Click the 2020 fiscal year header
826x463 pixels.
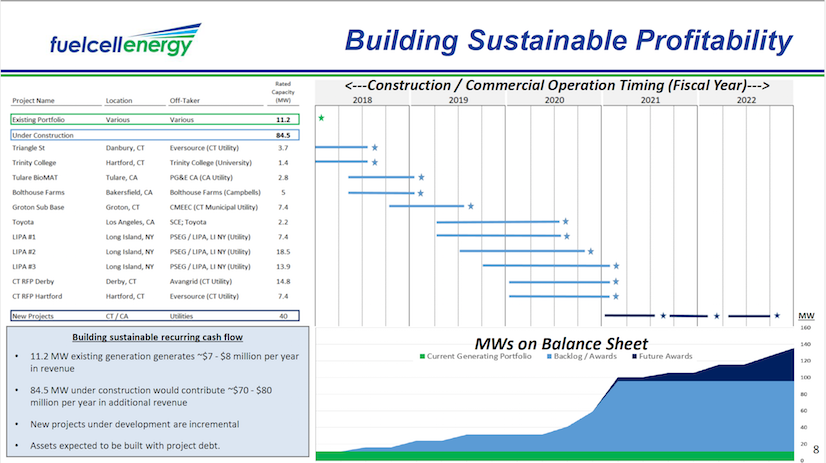554,100
